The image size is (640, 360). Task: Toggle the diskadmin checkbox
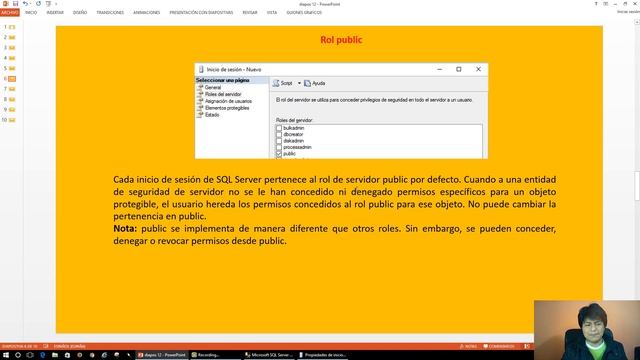pos(279,141)
